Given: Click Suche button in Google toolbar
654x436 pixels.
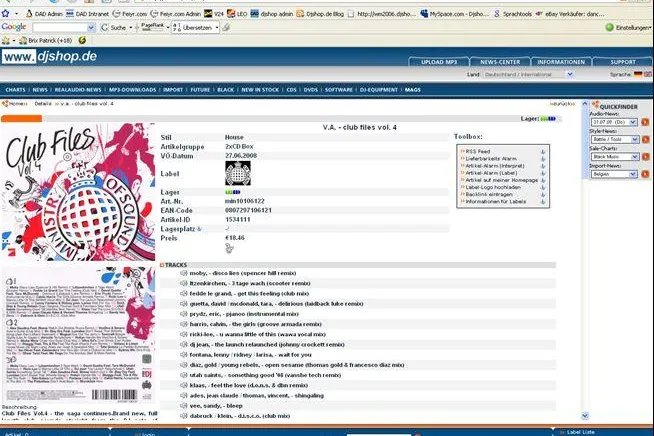Looking at the screenshot, I should 114,28.
